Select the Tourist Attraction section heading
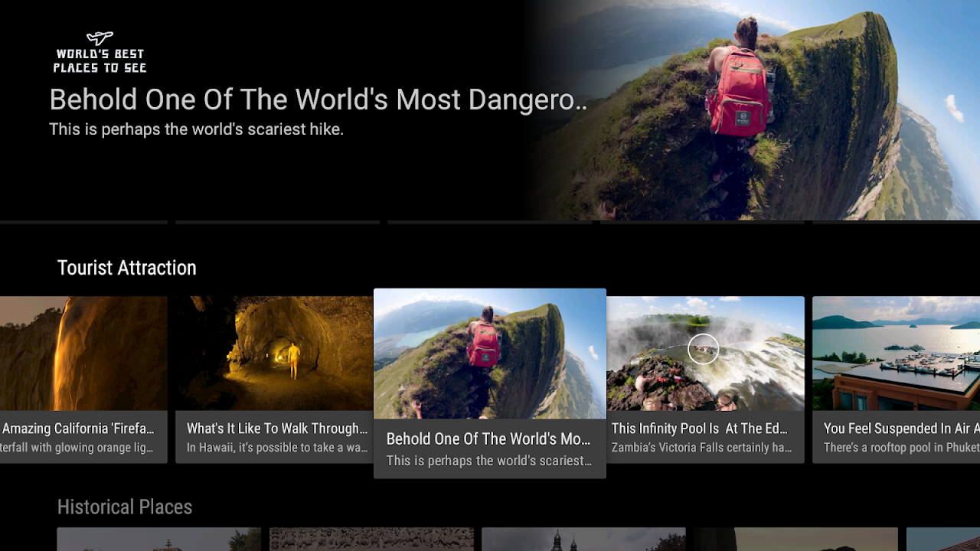The height and width of the screenshot is (551, 980). coord(126,268)
